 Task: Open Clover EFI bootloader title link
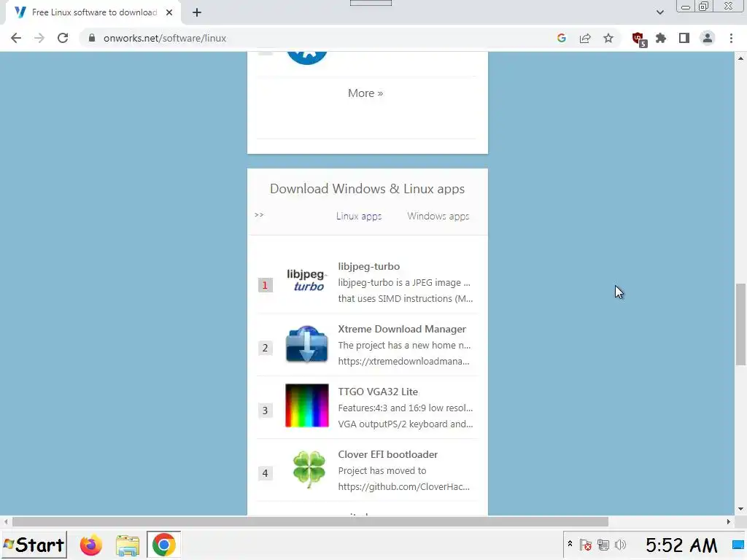pos(388,454)
